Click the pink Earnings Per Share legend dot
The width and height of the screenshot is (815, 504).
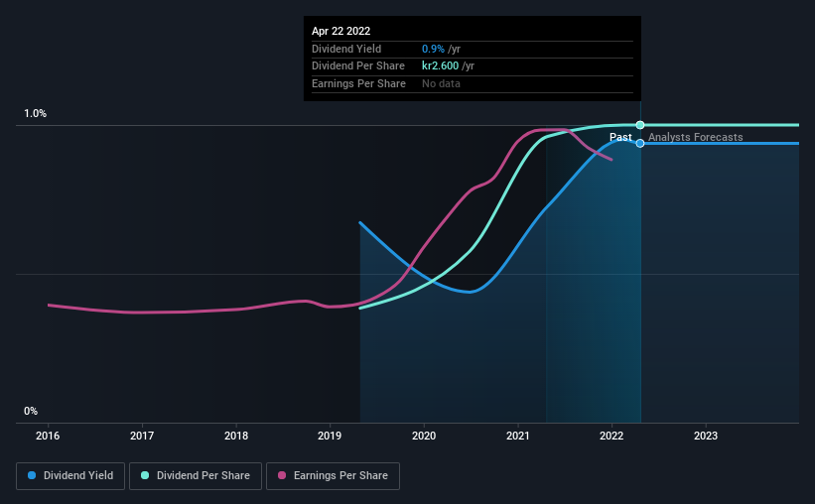pyautogui.click(x=282, y=475)
